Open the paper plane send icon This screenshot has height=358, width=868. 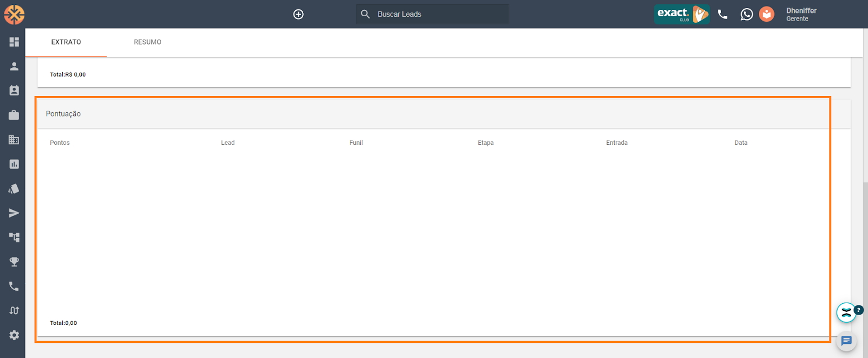click(14, 213)
